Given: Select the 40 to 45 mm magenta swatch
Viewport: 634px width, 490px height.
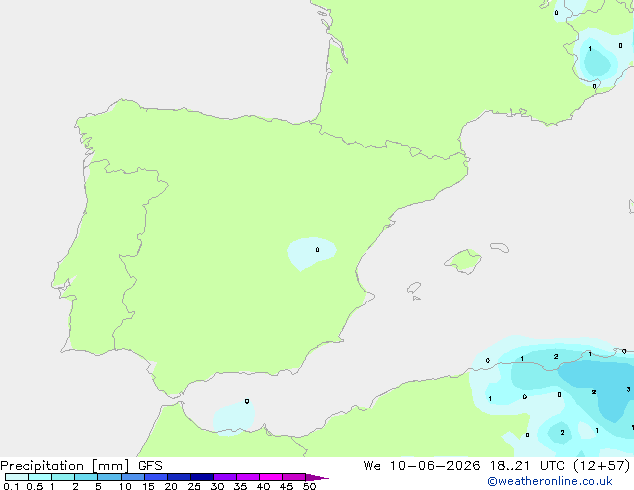Looking at the screenshot, I should [271, 477].
